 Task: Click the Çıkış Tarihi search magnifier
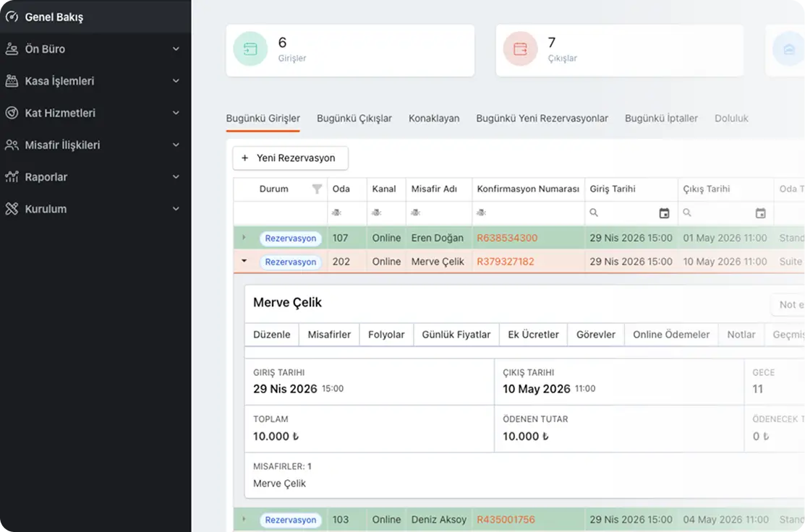(x=687, y=213)
